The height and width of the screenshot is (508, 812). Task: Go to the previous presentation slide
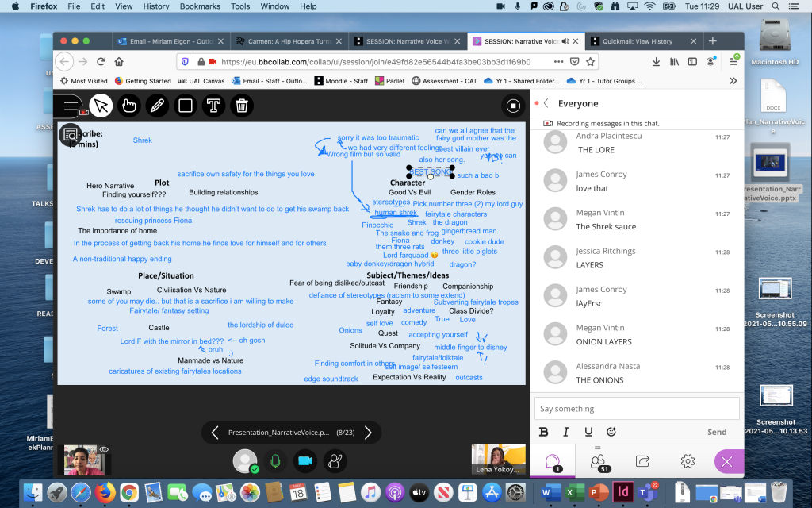pyautogui.click(x=215, y=433)
